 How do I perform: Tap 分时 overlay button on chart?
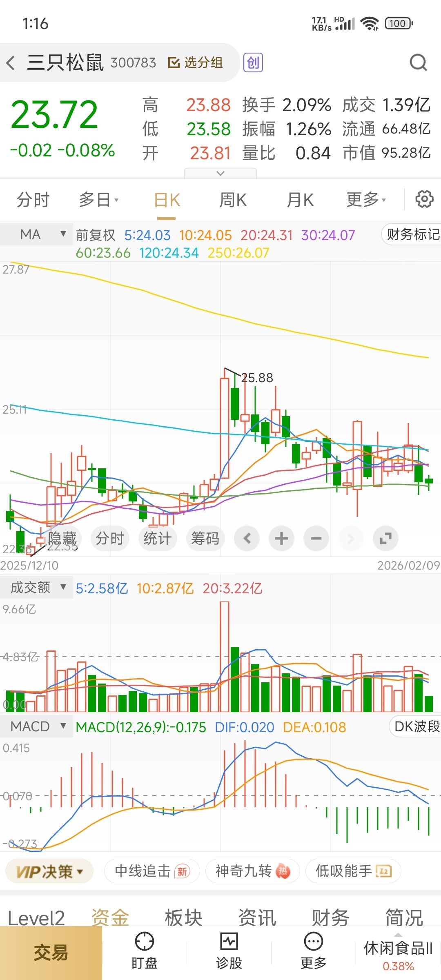coord(109,538)
